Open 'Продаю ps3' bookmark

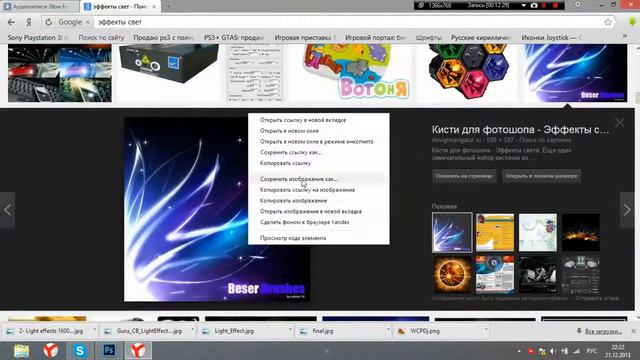tap(163, 38)
